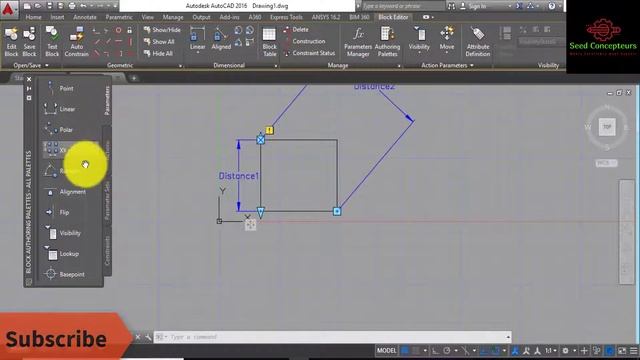The height and width of the screenshot is (360, 640).
Task: Click Hide All constraints
Action: click(158, 53)
